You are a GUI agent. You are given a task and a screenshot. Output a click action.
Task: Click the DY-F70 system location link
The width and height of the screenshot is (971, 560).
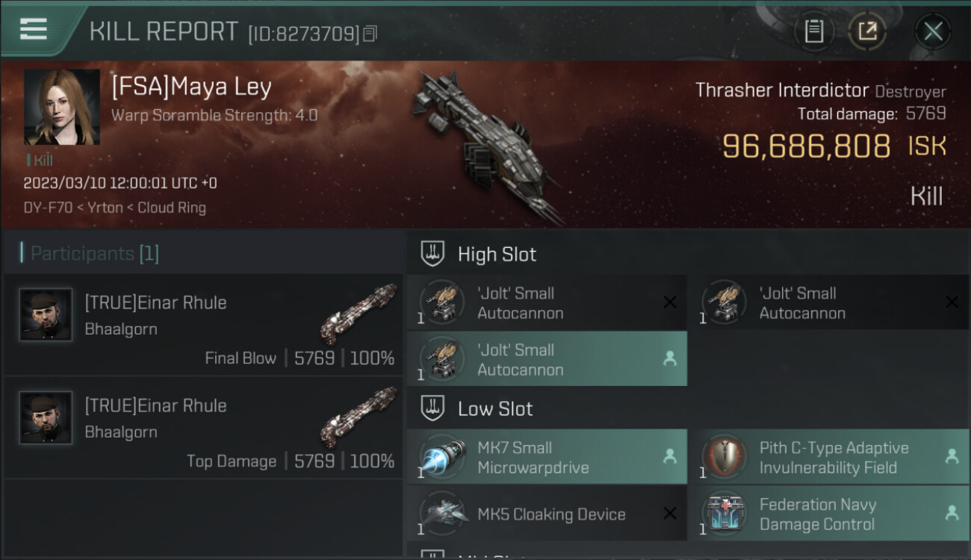[48, 208]
